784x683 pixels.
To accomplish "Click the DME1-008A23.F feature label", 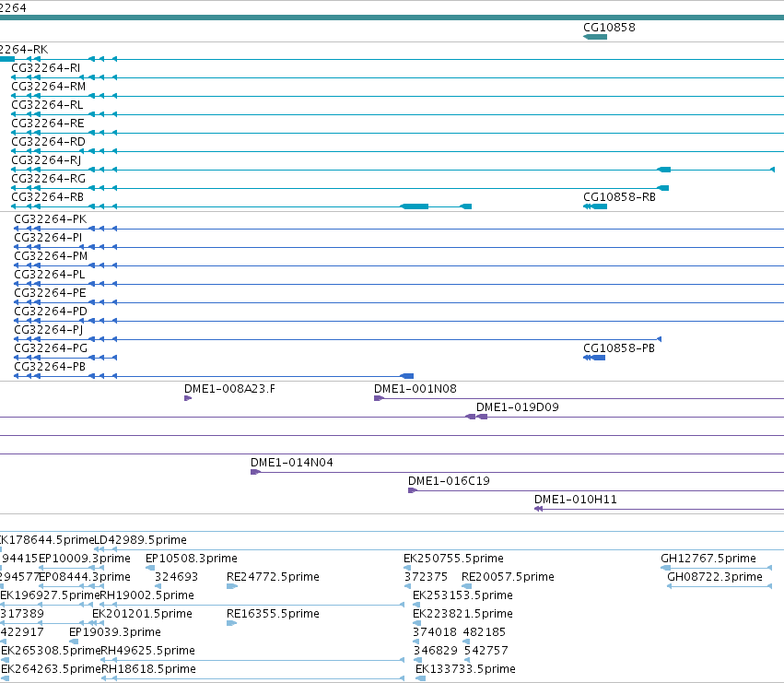I will pos(229,389).
